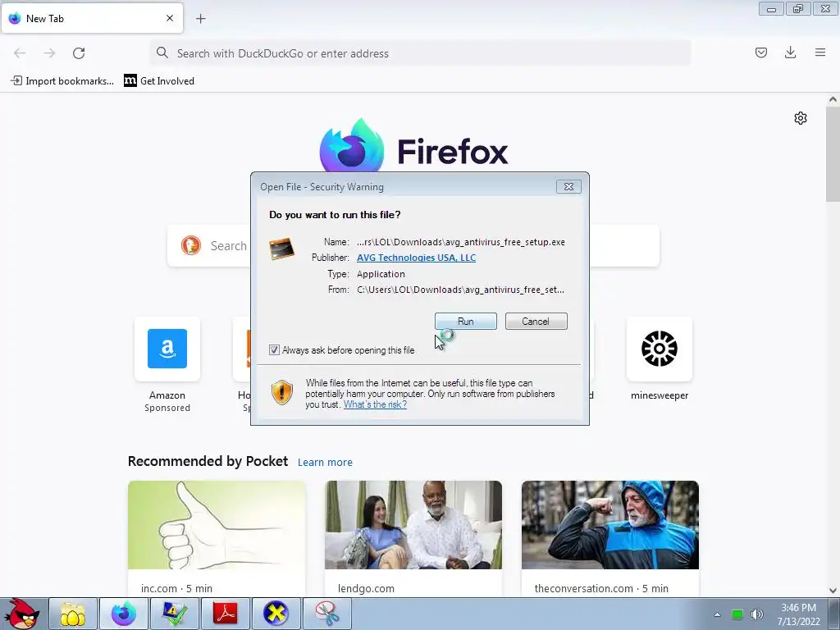This screenshot has height=630, width=840.
Task: Open the minesweeper shortcut tile
Action: click(x=660, y=349)
